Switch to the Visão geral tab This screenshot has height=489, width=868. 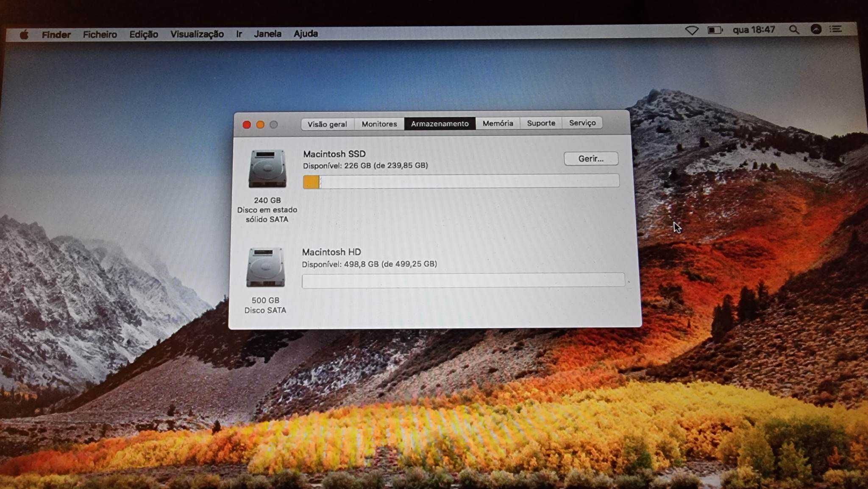point(328,124)
